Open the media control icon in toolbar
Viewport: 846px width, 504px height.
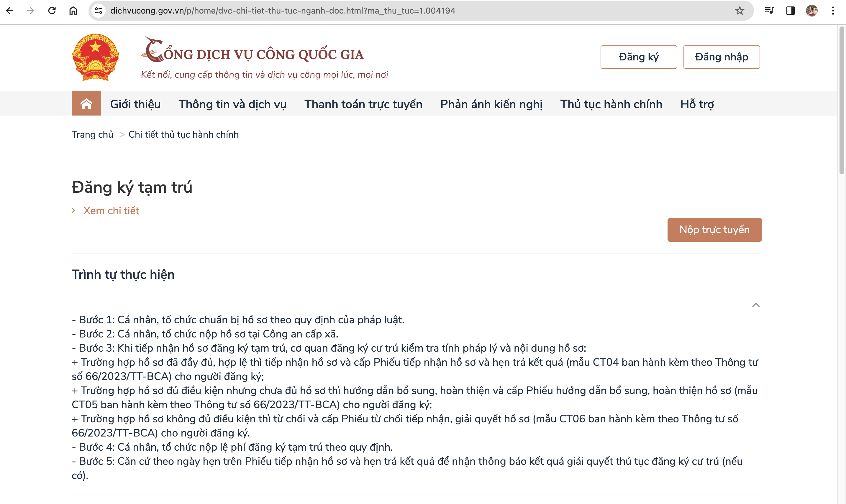(x=769, y=11)
